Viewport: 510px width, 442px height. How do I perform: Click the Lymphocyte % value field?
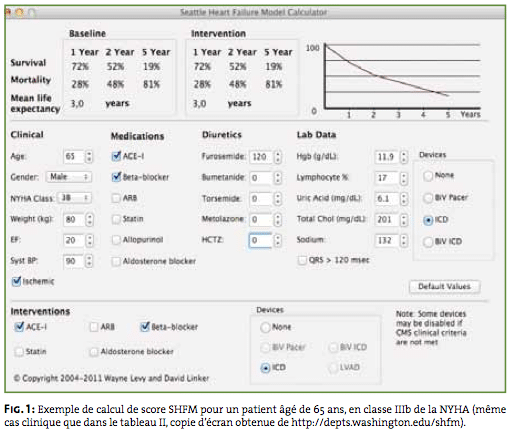(387, 178)
